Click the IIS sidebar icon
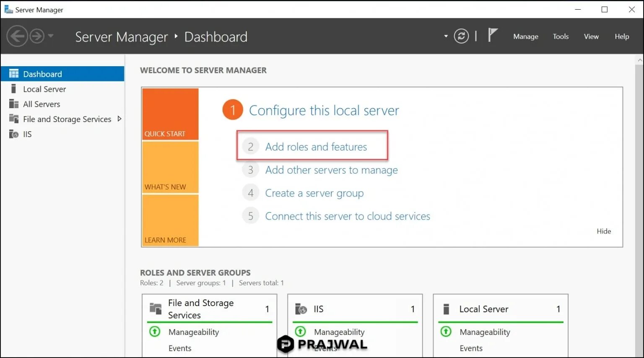644x358 pixels. click(14, 134)
